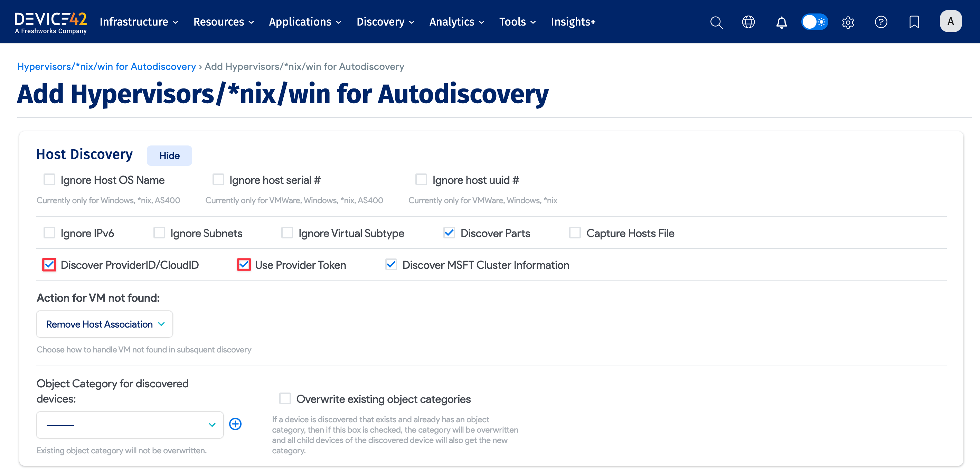Add a new object category with the plus icon

pos(235,424)
